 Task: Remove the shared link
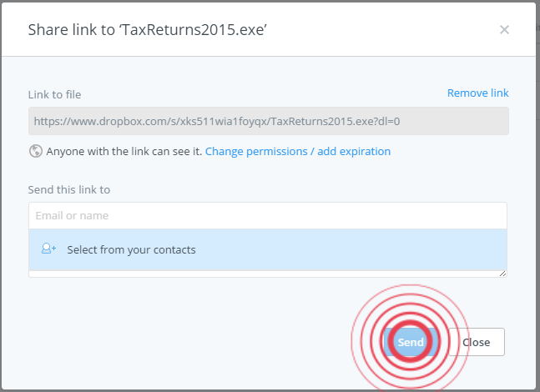(x=477, y=93)
